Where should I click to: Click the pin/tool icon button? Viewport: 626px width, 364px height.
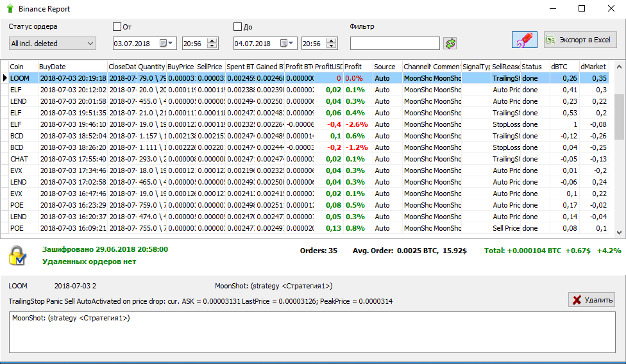pos(524,40)
